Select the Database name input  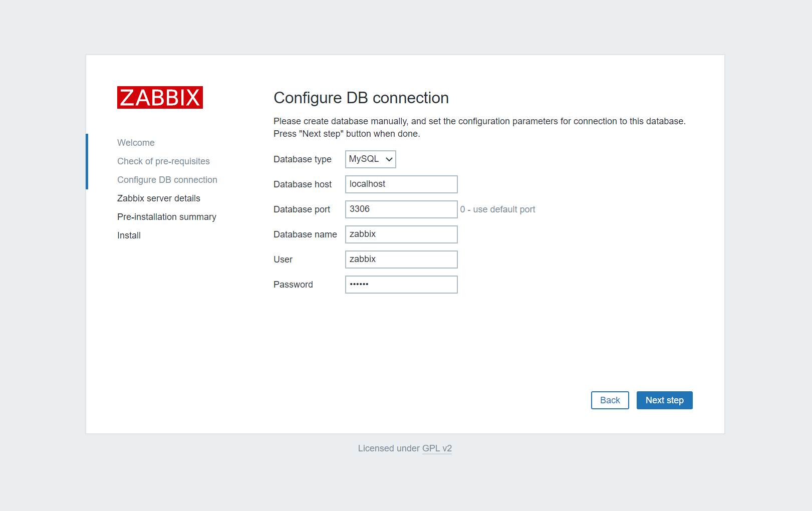tap(401, 234)
